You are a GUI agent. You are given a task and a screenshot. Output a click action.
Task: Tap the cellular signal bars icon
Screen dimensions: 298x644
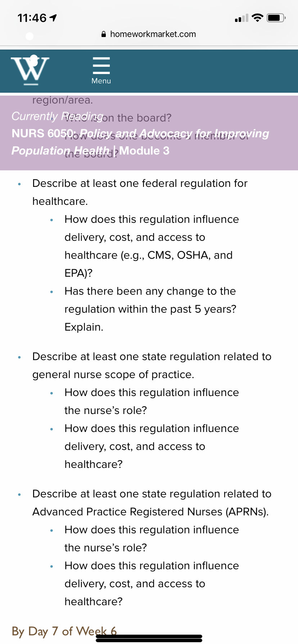[241, 18]
